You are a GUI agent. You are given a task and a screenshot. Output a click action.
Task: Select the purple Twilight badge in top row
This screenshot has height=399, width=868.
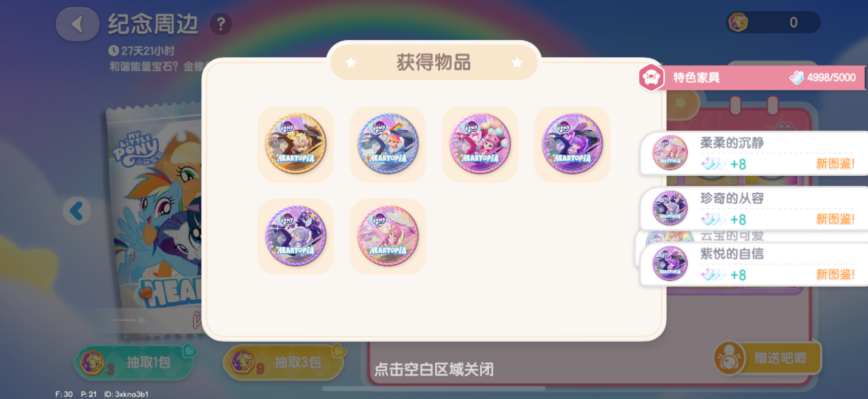click(x=572, y=144)
